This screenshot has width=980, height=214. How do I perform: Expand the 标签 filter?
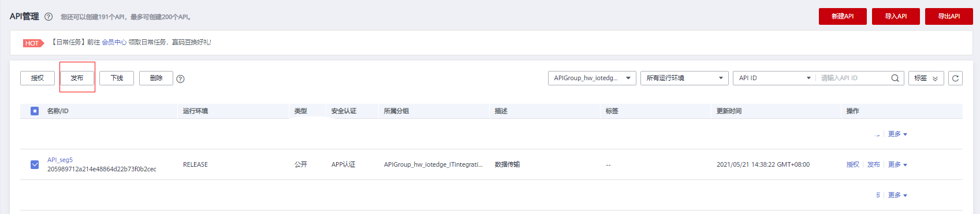point(926,78)
